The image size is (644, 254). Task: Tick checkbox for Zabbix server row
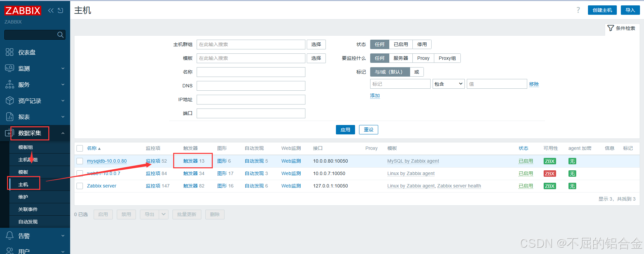80,186
